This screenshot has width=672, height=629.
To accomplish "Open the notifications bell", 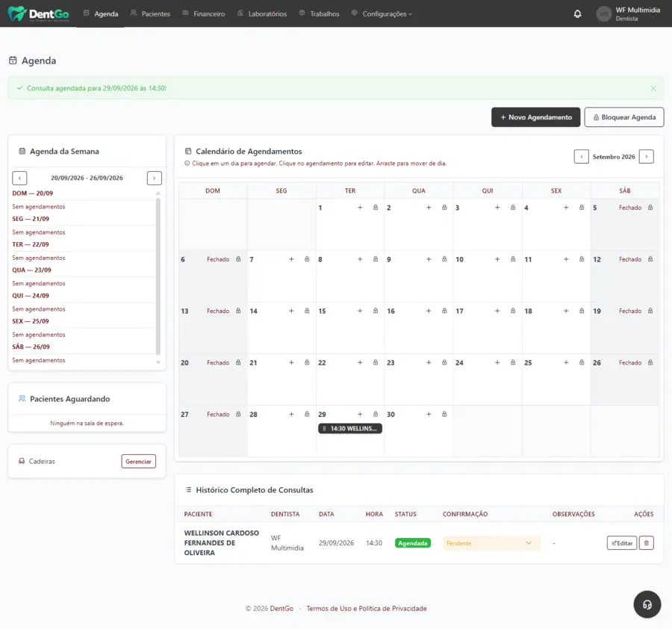I will (x=577, y=13).
